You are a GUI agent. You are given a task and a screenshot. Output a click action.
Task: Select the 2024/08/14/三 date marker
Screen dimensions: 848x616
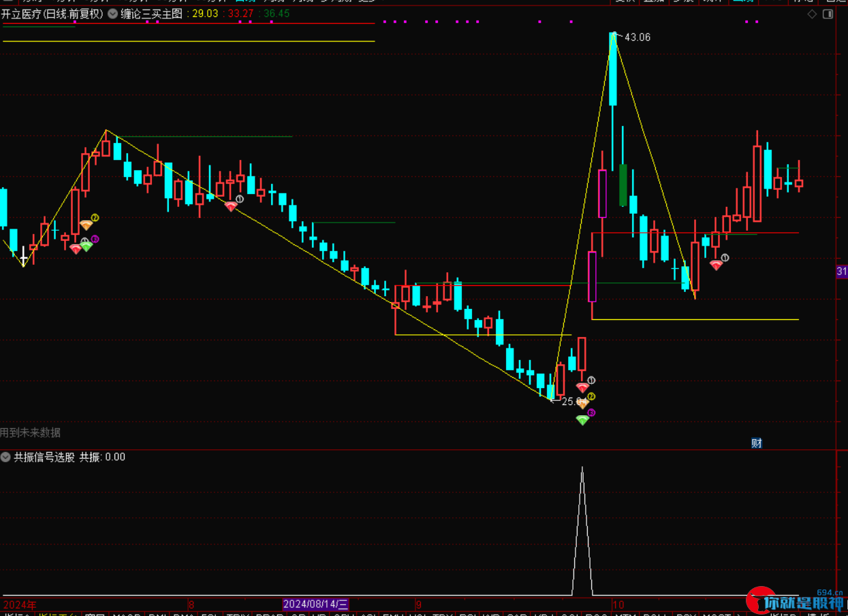(316, 604)
